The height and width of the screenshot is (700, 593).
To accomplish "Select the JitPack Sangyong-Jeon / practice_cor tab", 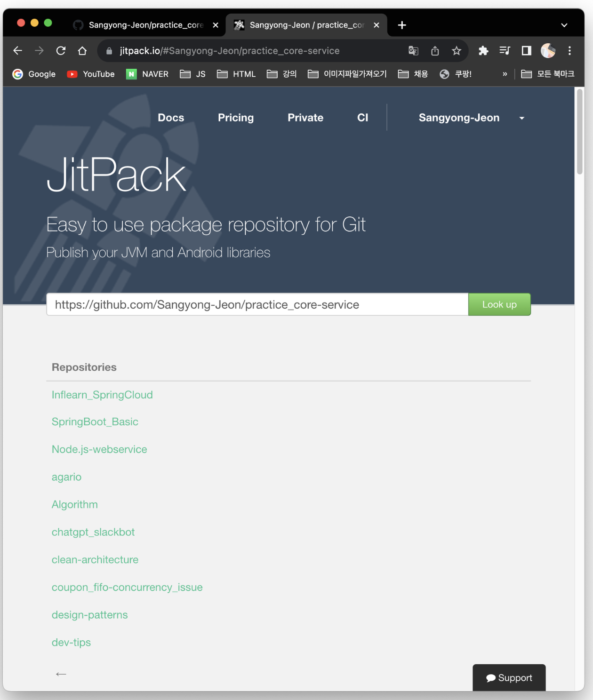I will click(x=307, y=25).
